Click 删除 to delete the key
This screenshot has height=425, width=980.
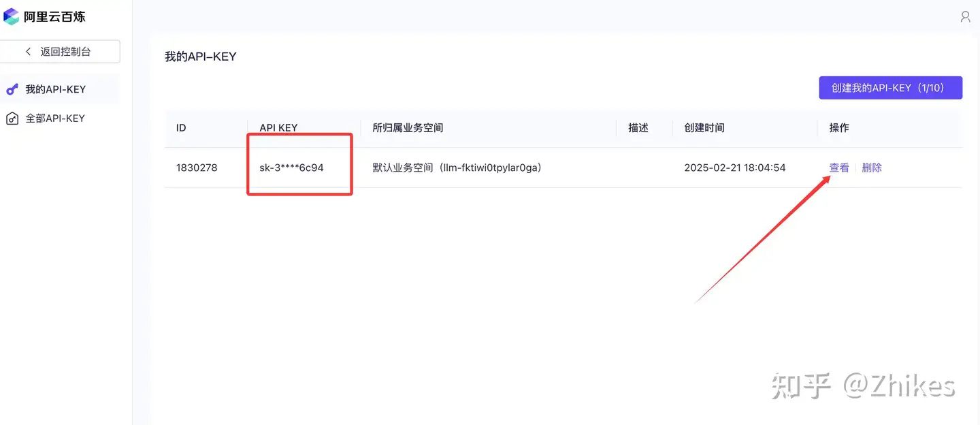pyautogui.click(x=872, y=168)
